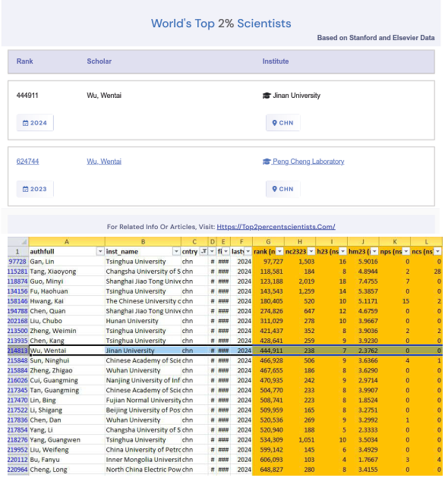Screen dimensions: 448x481
Task: Open the Wu, Wentai scholar link
Action: 104,162
